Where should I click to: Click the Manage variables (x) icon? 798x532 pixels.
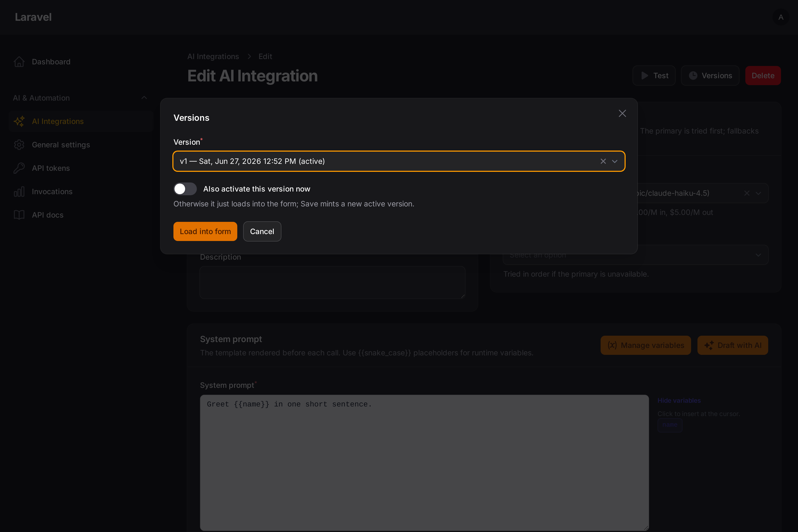pos(612,345)
